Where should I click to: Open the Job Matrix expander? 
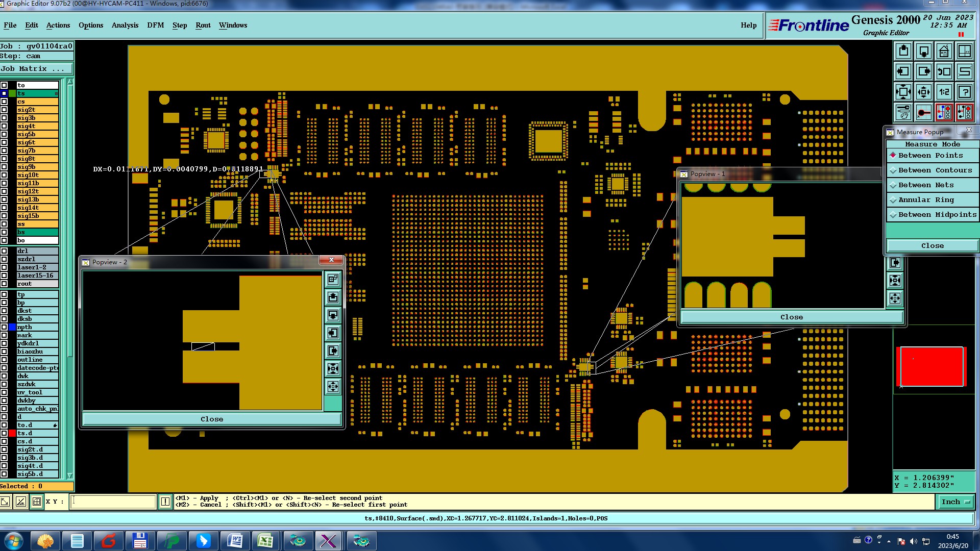(x=36, y=68)
